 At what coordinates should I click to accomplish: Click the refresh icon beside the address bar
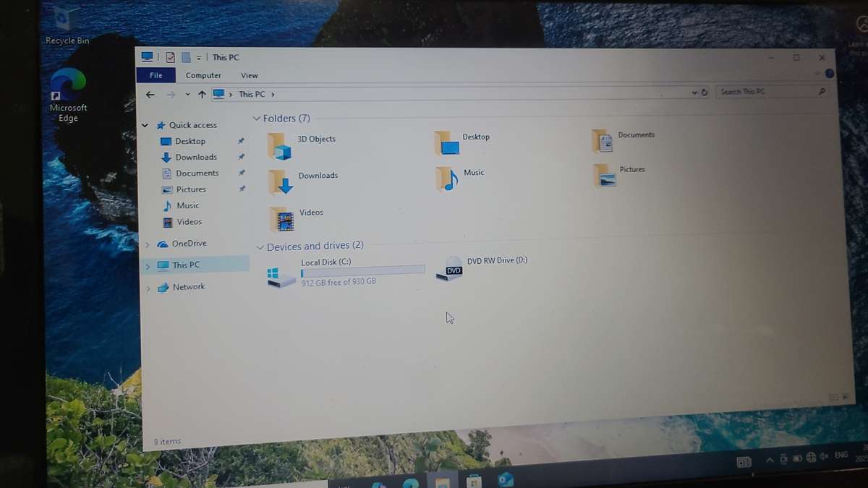[x=705, y=93]
